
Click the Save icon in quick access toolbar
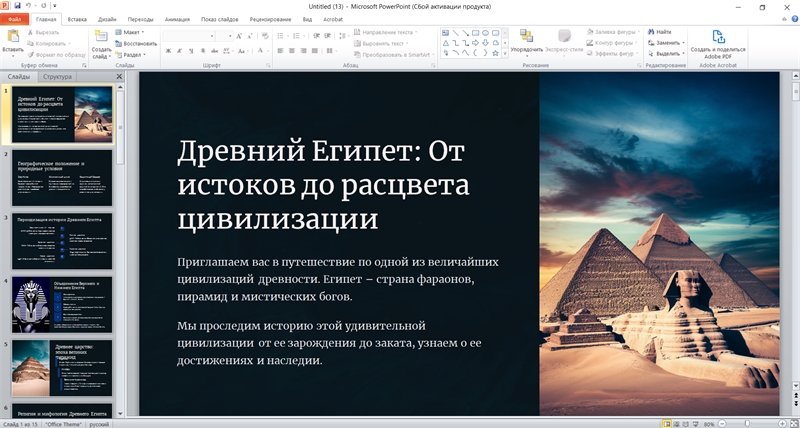pyautogui.click(x=18, y=6)
